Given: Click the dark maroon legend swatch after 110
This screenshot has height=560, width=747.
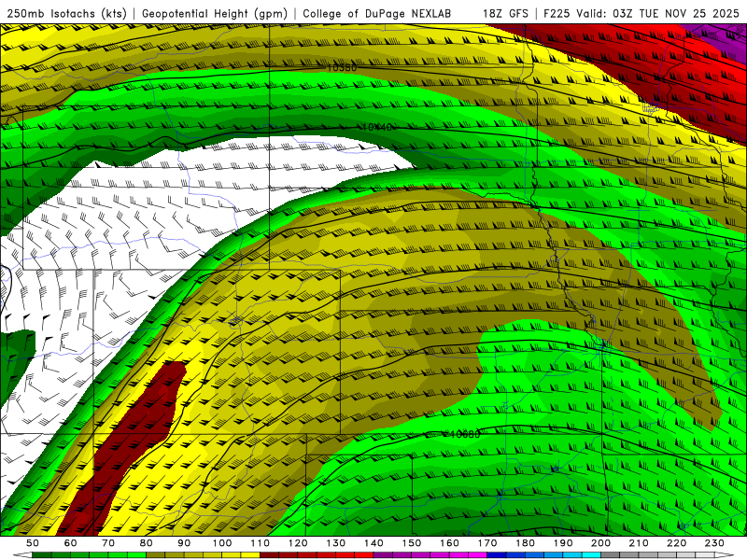Looking at the screenshot, I should [x=269, y=555].
